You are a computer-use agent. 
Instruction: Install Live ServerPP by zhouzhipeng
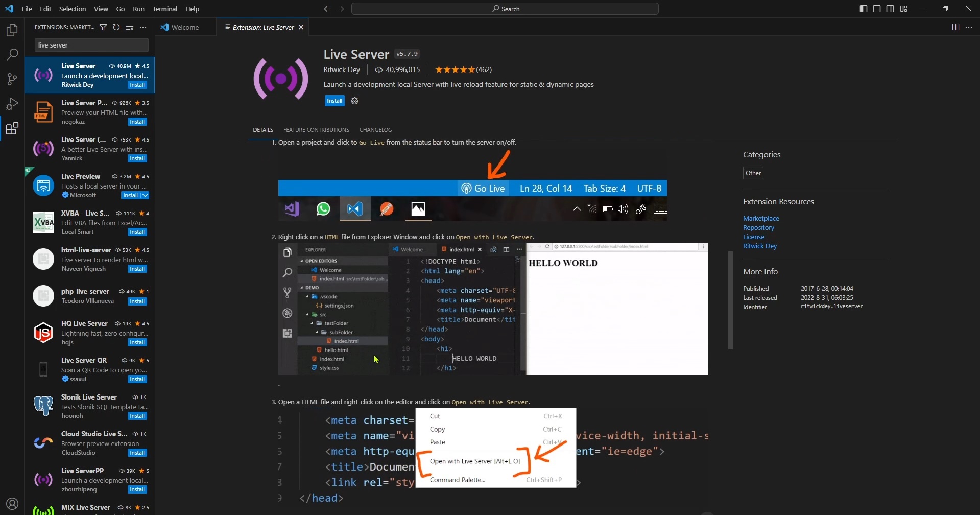[137, 489]
